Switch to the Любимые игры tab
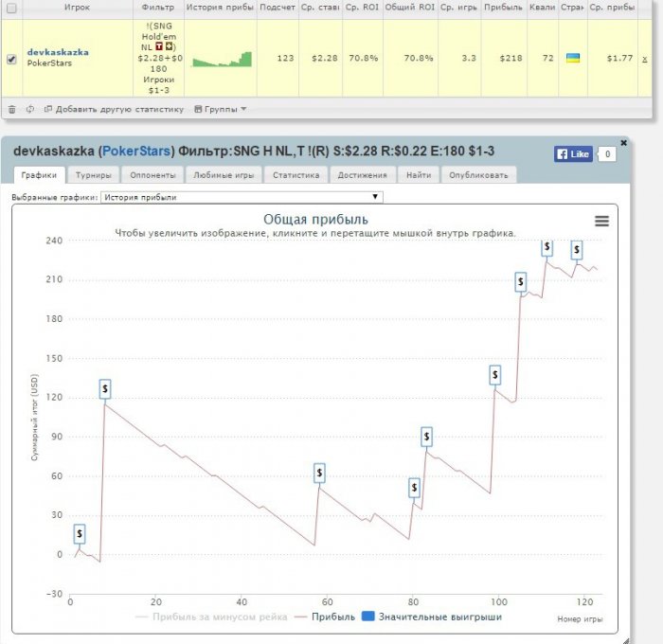 tap(224, 175)
